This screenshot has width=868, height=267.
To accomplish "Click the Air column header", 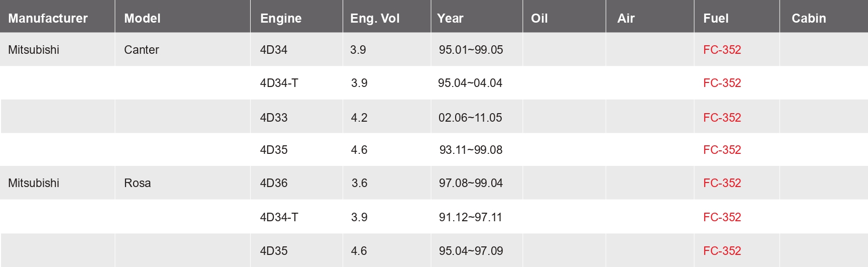I will (x=626, y=19).
